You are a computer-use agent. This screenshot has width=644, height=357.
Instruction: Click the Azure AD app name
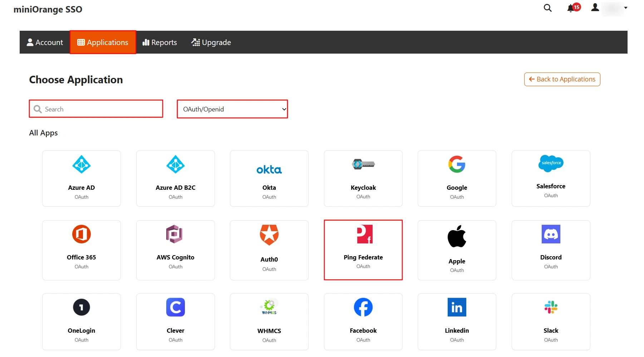[82, 188]
